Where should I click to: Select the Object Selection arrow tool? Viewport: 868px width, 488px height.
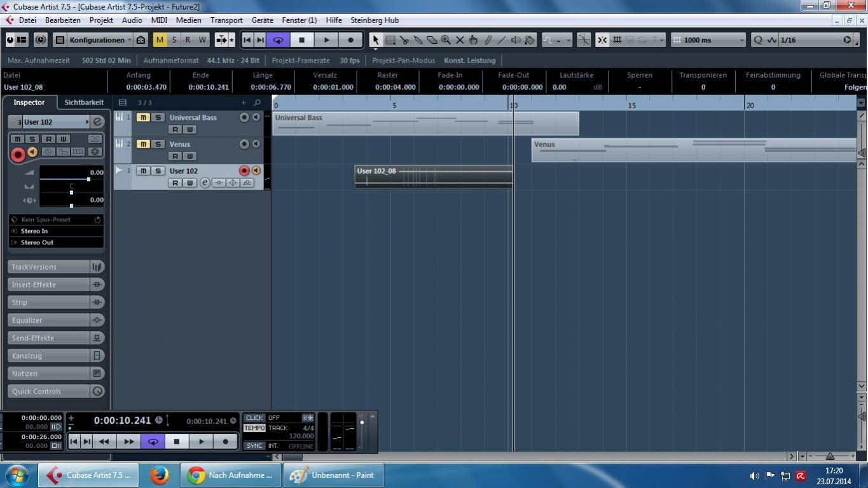[x=376, y=40]
